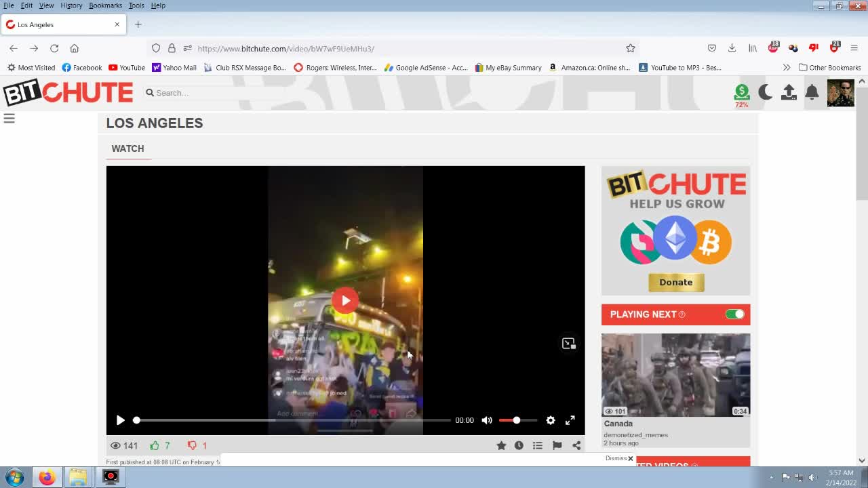Image resolution: width=868 pixels, height=488 pixels.
Task: Open the notifications bell
Action: click(x=812, y=92)
